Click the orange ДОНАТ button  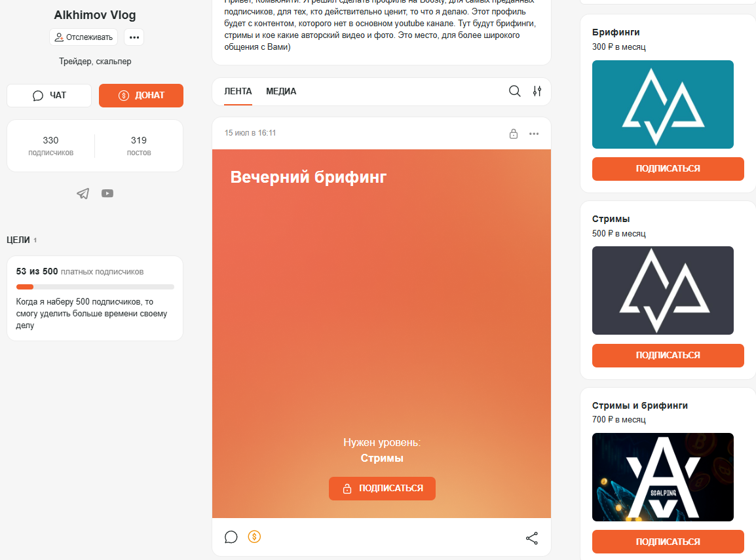(142, 96)
